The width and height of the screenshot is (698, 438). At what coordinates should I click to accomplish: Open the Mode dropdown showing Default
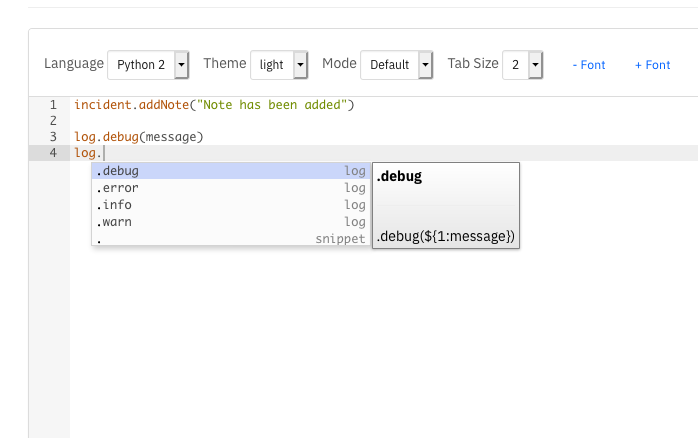[397, 65]
